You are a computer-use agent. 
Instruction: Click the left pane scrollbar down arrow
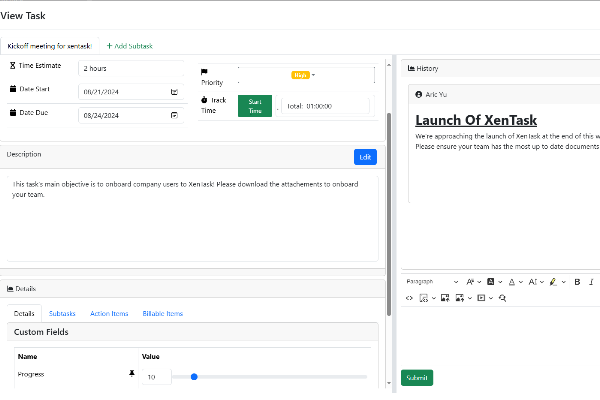pos(389,383)
